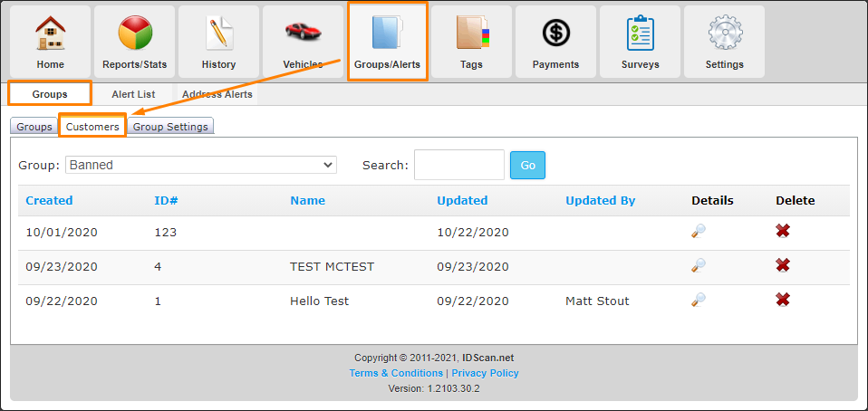The image size is (868, 411).
Task: Open Reports/Stats pie chart icon
Action: 134,33
